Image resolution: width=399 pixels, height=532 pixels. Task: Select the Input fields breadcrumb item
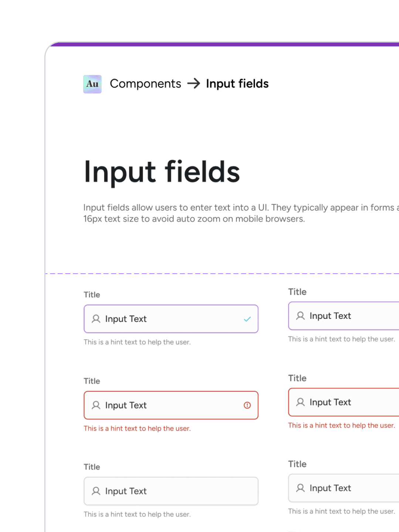pyautogui.click(x=237, y=84)
